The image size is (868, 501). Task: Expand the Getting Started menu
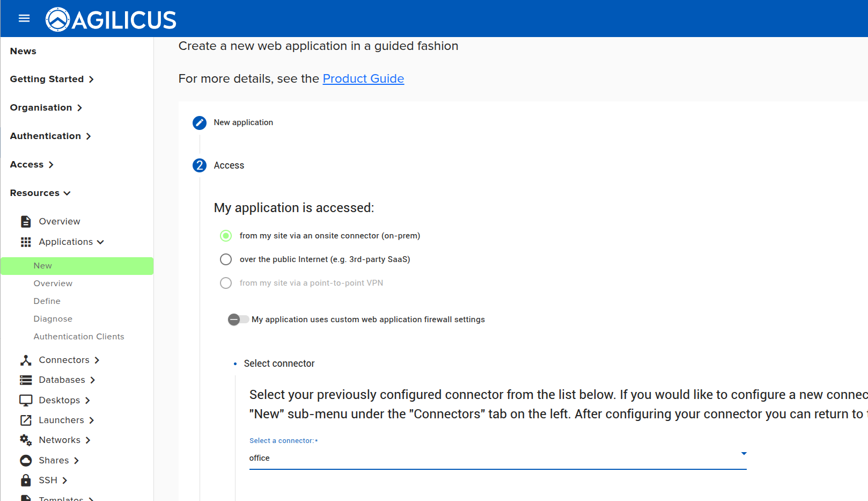[52, 79]
